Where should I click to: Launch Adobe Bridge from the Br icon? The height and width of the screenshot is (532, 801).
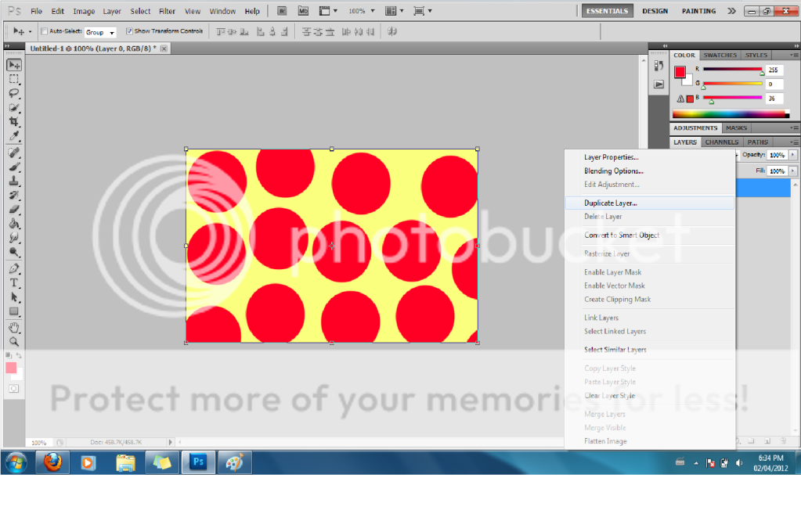(x=283, y=11)
